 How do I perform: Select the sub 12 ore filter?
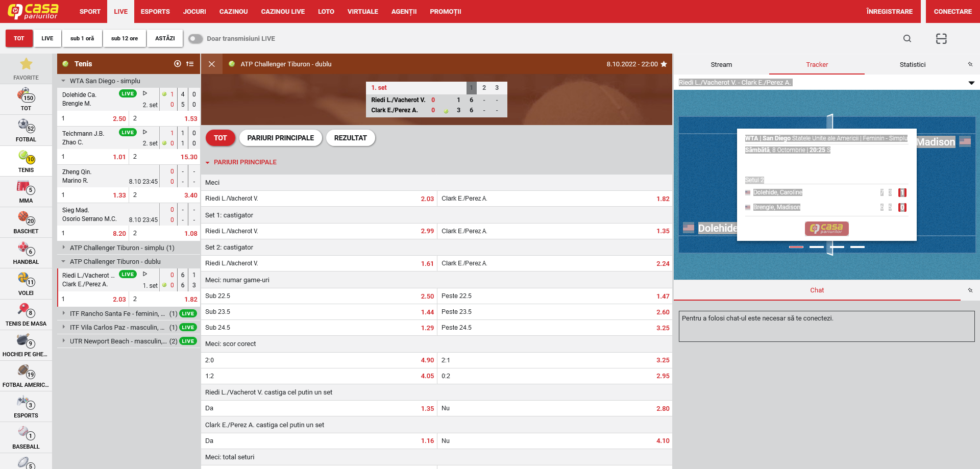coord(125,38)
